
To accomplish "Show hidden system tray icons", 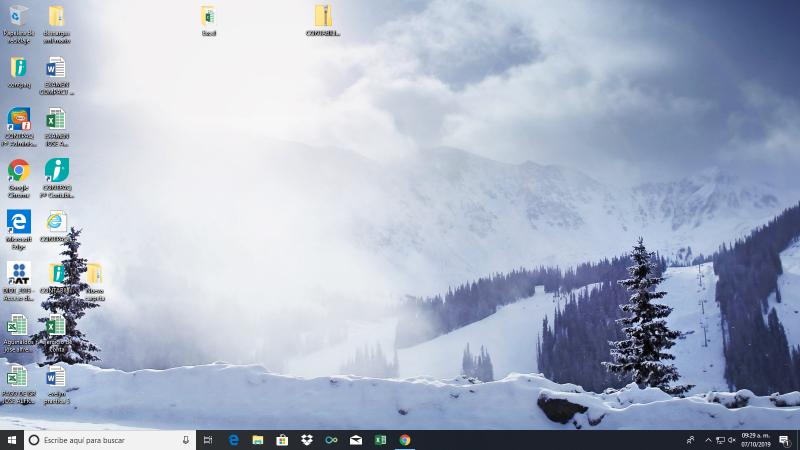I will [x=708, y=440].
